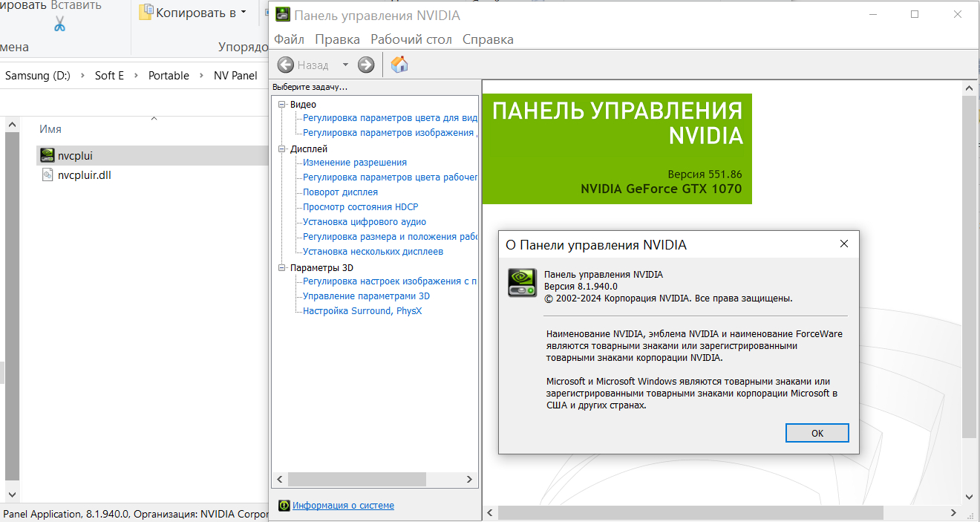Collapse the Параметры 3D tree node
Screen dimensions: 980x522
tap(282, 268)
